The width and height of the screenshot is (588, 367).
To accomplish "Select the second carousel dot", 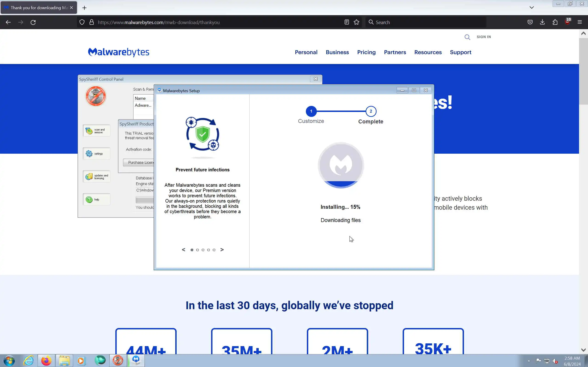I will [197, 250].
